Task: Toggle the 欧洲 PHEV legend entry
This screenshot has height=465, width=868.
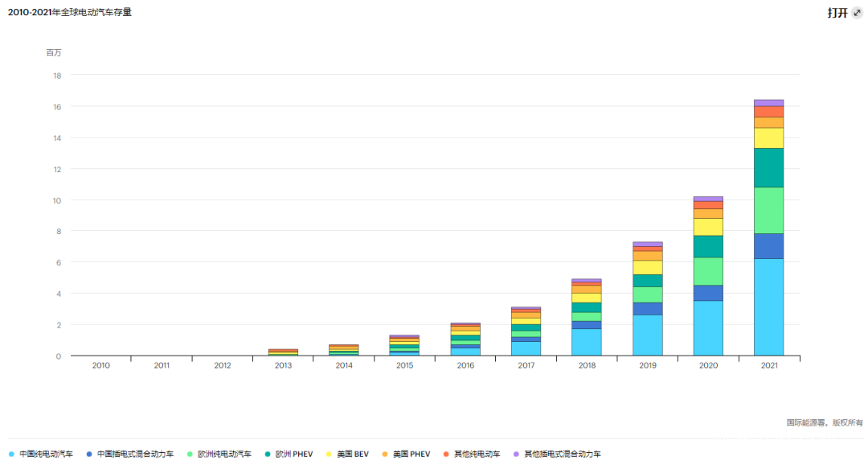Action: tap(289, 454)
